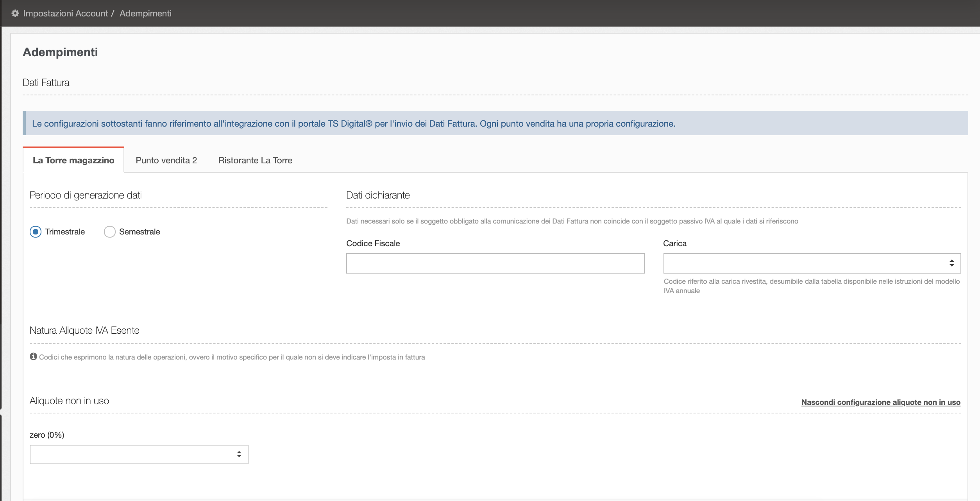The image size is (980, 501).
Task: Click the settings gear icon in breadcrumb
Action: [x=15, y=13]
